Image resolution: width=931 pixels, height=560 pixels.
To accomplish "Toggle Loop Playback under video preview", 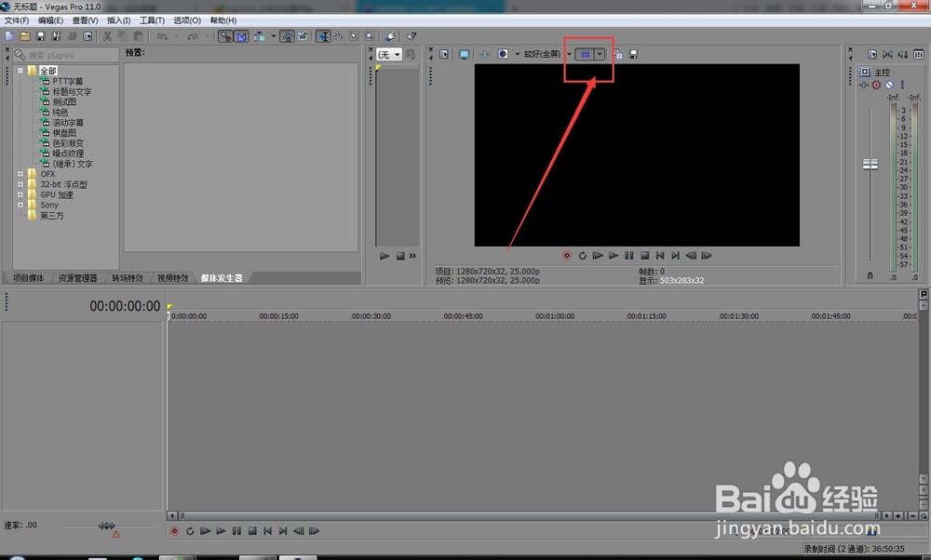I will [583, 256].
